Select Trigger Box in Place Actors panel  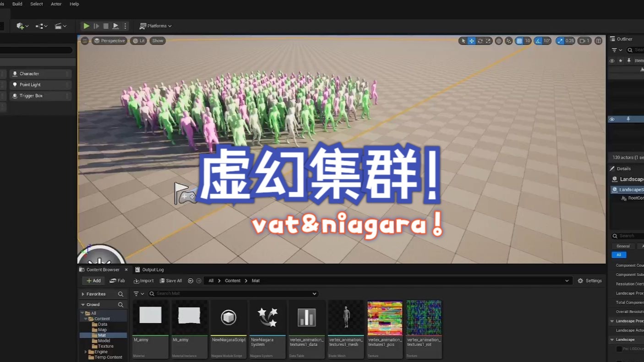[x=40, y=96]
